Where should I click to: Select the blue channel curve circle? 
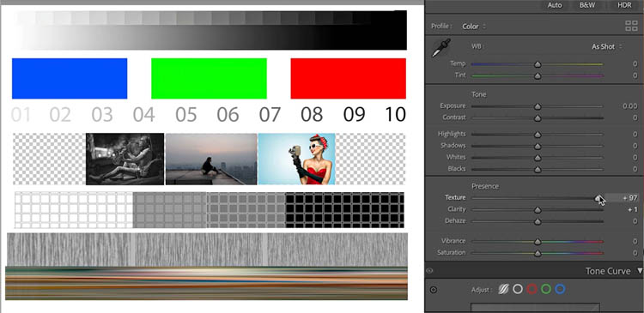click(x=560, y=290)
